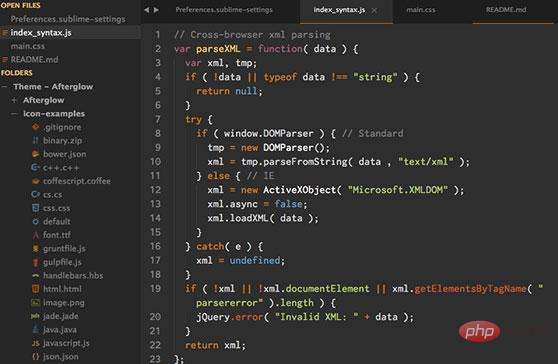Open the javascript.js file
The width and height of the screenshot is (558, 364).
[x=66, y=343]
